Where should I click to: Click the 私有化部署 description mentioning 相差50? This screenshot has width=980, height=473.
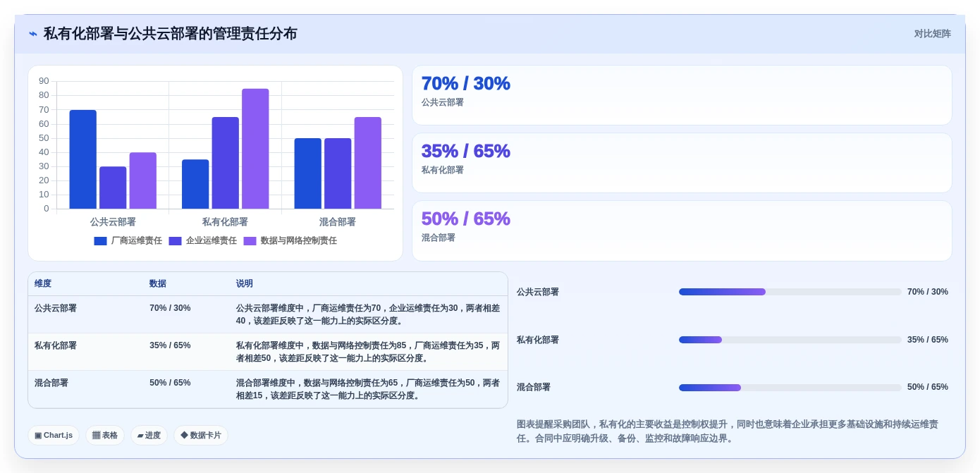coord(368,352)
